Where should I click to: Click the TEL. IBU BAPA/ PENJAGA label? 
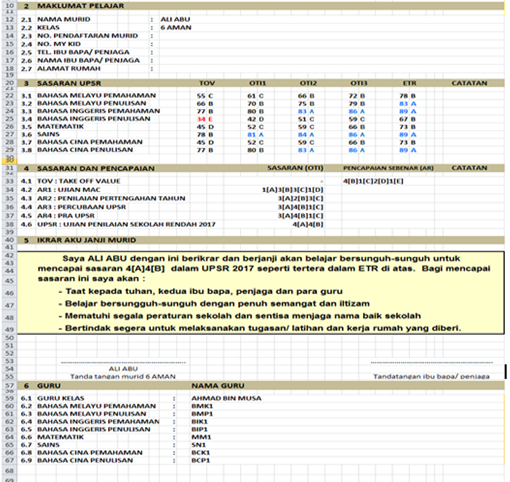coord(83,52)
